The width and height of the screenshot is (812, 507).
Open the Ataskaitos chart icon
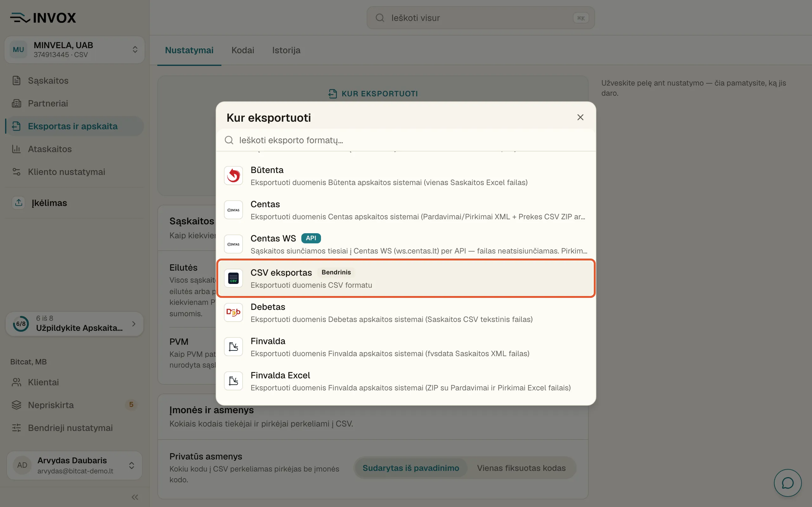click(x=16, y=149)
